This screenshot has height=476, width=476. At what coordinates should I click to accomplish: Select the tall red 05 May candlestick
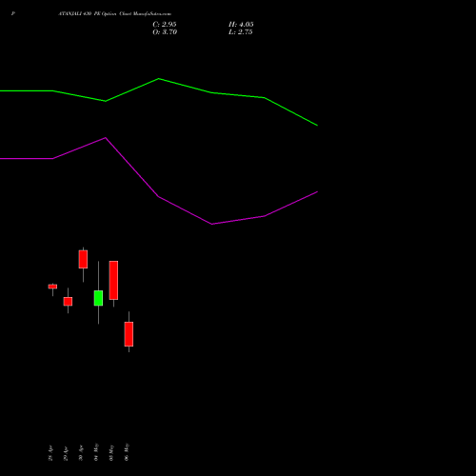point(113,280)
